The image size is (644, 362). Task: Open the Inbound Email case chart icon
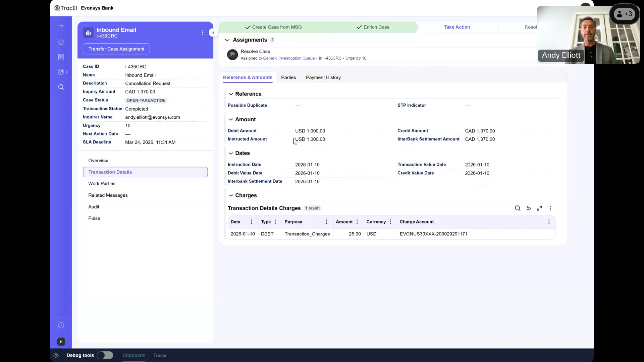(88, 33)
